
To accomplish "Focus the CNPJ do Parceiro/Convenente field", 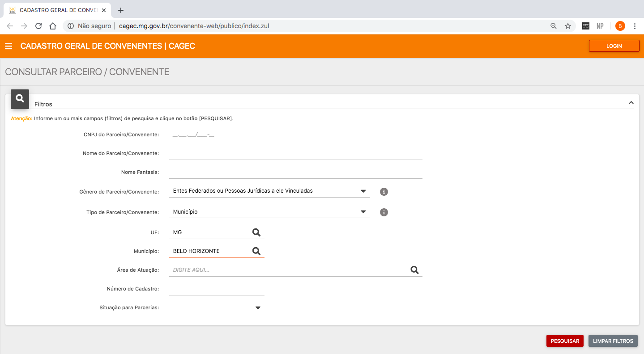I will [x=217, y=135].
